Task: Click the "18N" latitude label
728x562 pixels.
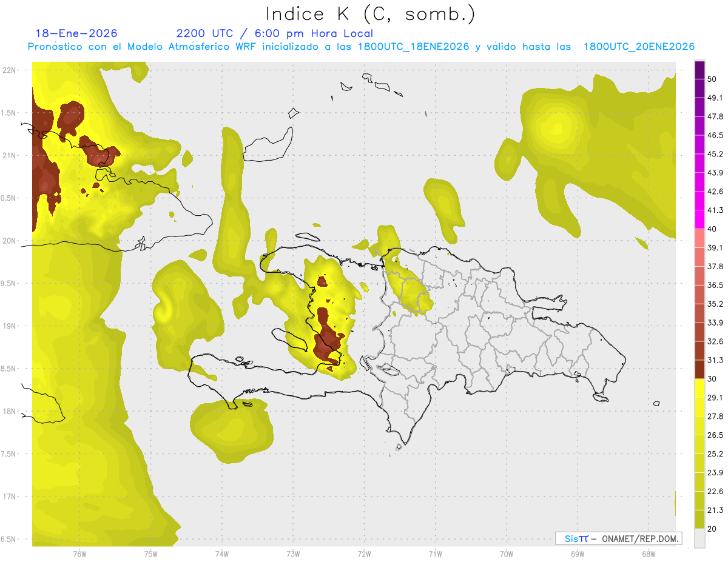Action: [x=10, y=412]
